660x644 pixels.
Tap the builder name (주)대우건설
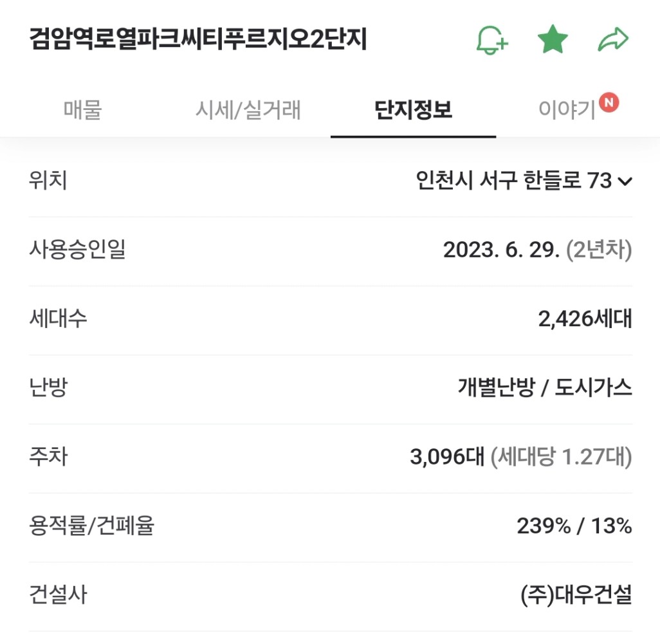[x=576, y=594]
